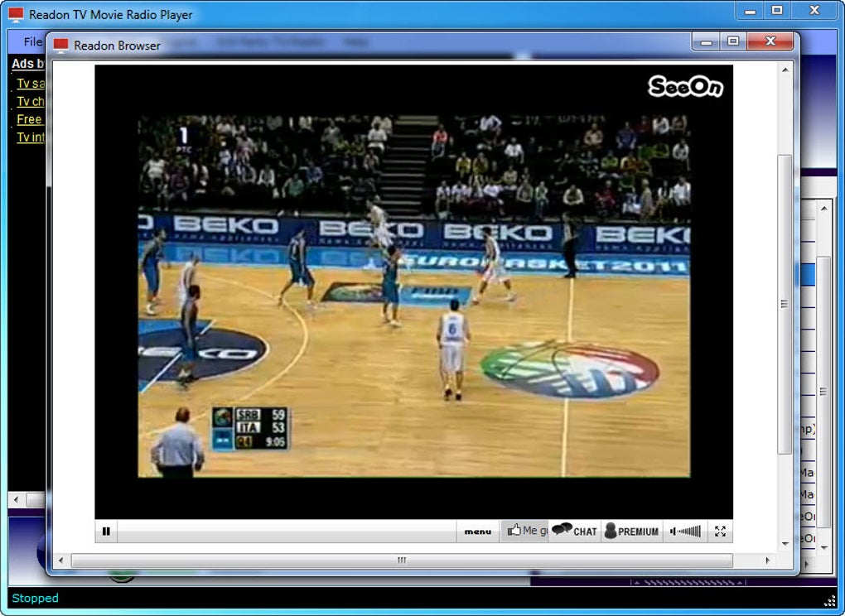Click browser horizontal scrollbar right arrow
The image size is (845, 616).
pos(767,561)
